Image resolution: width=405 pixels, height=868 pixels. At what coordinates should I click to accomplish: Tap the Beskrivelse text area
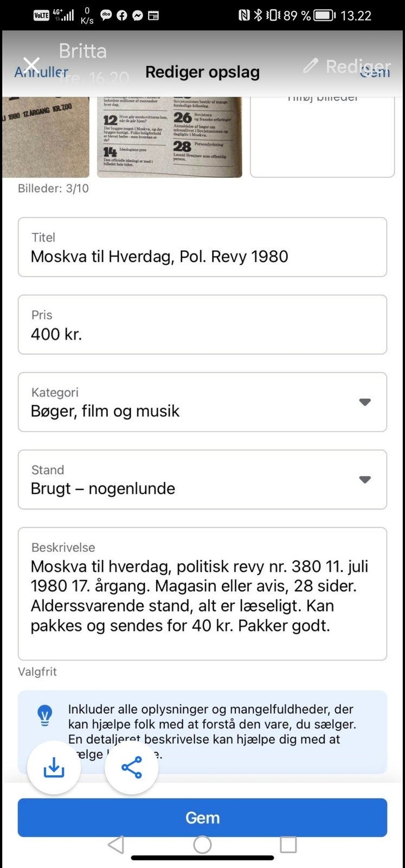tap(202, 593)
